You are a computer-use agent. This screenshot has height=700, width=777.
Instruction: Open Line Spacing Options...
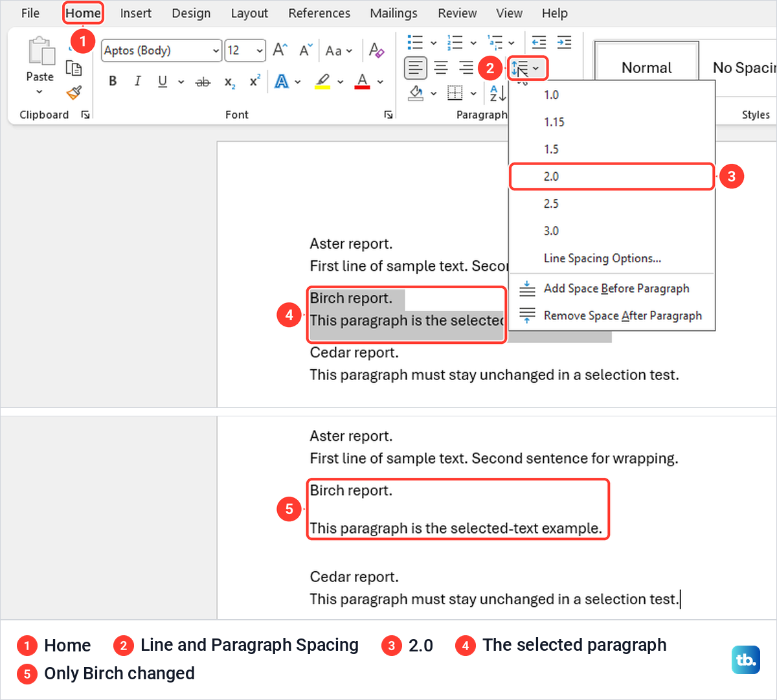point(612,258)
